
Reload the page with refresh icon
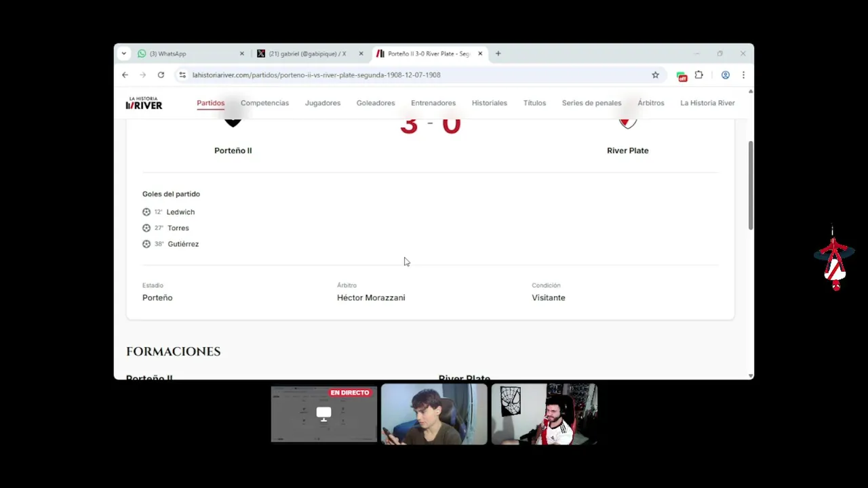pos(161,75)
